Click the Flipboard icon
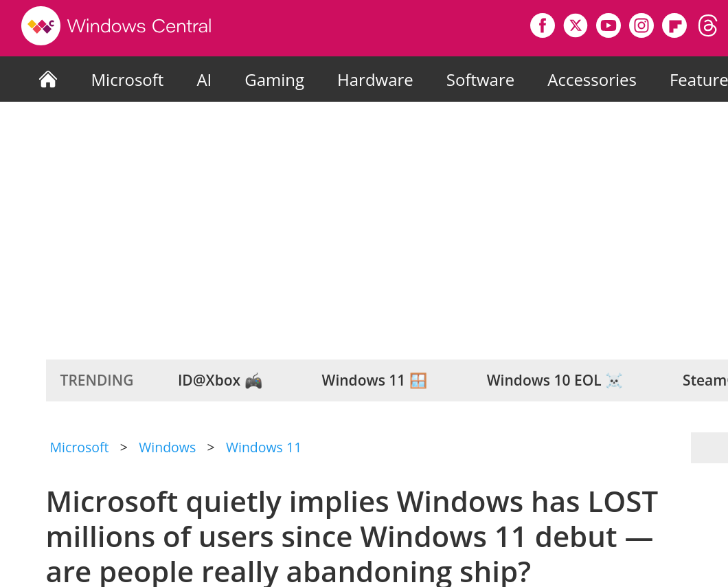Screen dimensions: 728x587 coord(674,25)
